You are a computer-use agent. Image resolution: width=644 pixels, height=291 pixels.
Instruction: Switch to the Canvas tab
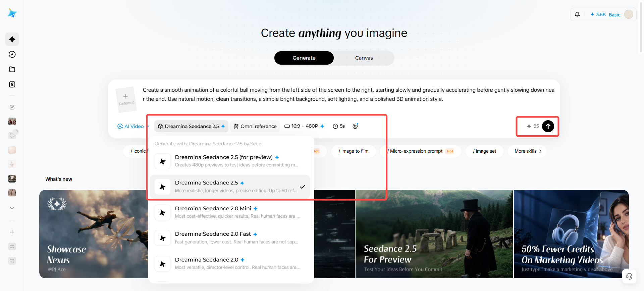(364, 58)
